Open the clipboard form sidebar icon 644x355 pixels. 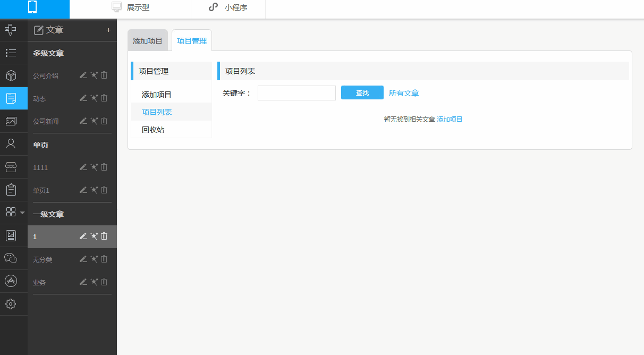coord(11,189)
